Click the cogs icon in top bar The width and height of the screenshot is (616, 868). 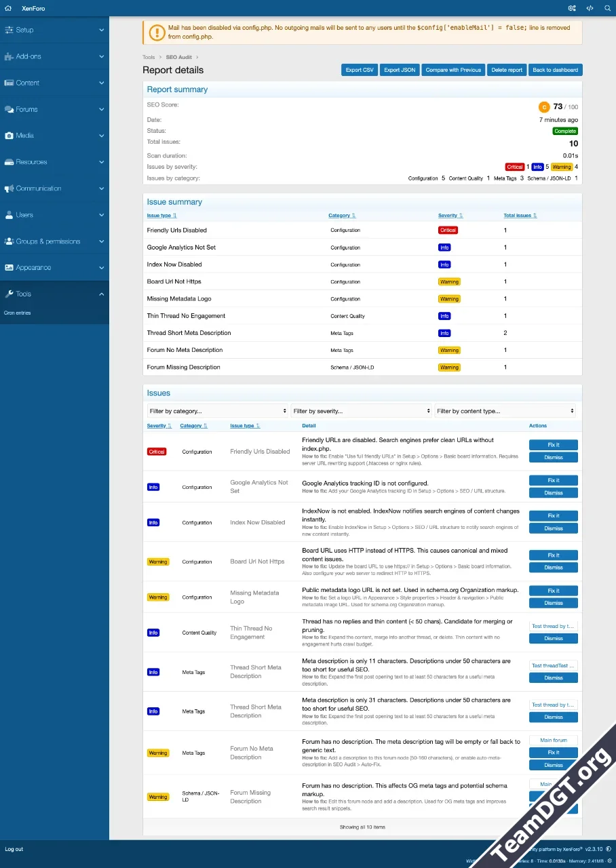(572, 8)
